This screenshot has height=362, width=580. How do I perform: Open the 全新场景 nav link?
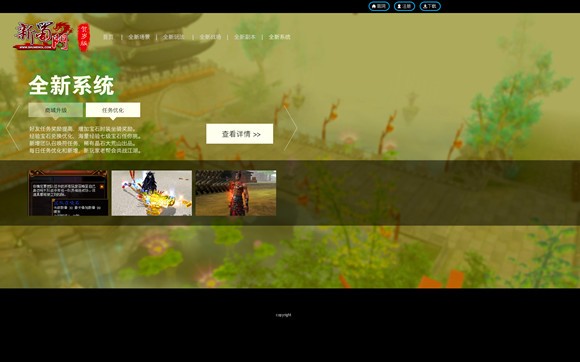139,37
